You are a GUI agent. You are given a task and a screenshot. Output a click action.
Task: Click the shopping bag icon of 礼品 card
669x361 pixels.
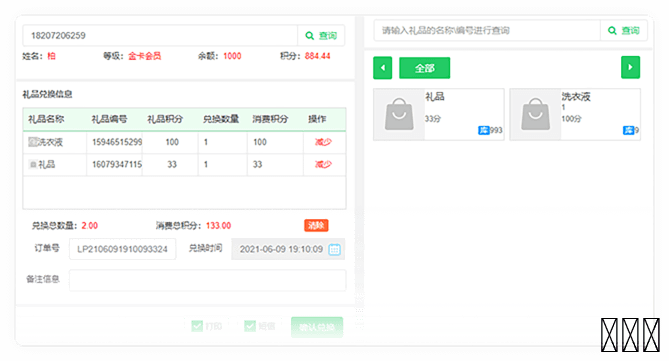point(399,114)
